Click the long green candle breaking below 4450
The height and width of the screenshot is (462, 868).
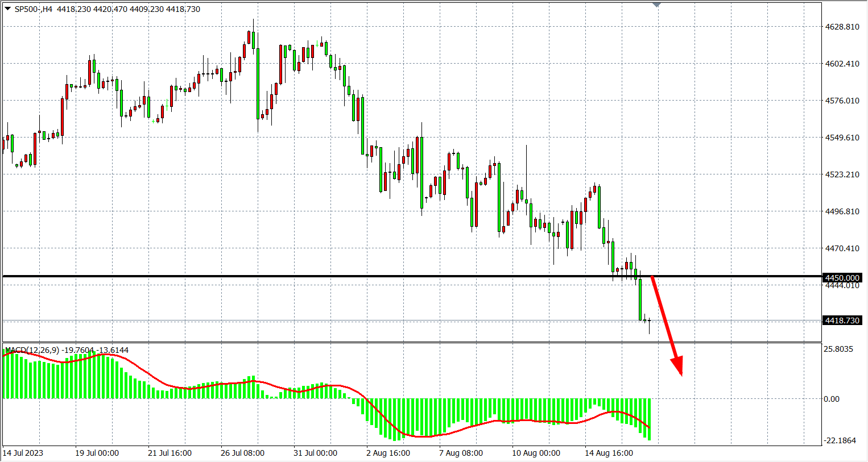(640, 299)
